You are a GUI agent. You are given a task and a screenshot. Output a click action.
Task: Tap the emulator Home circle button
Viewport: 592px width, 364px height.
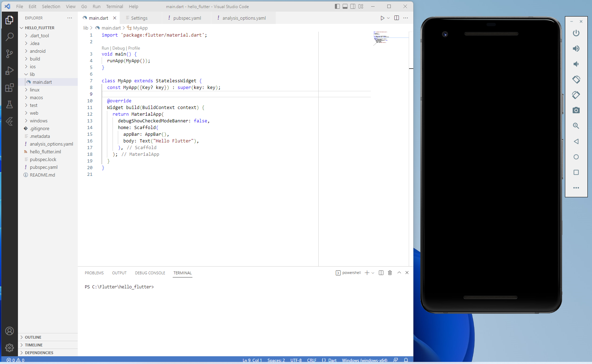[576, 157]
